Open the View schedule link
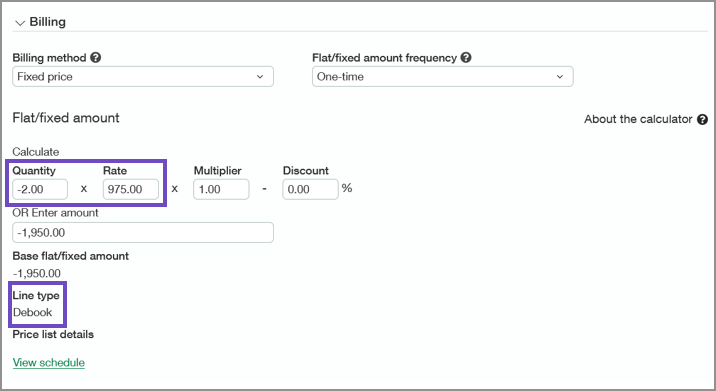 (49, 363)
